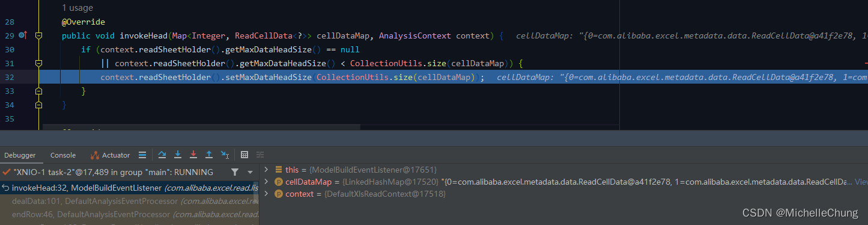This screenshot has height=225, width=868.
Task: Click the inline cellDataMap hint on line 29
Action: click(691, 35)
